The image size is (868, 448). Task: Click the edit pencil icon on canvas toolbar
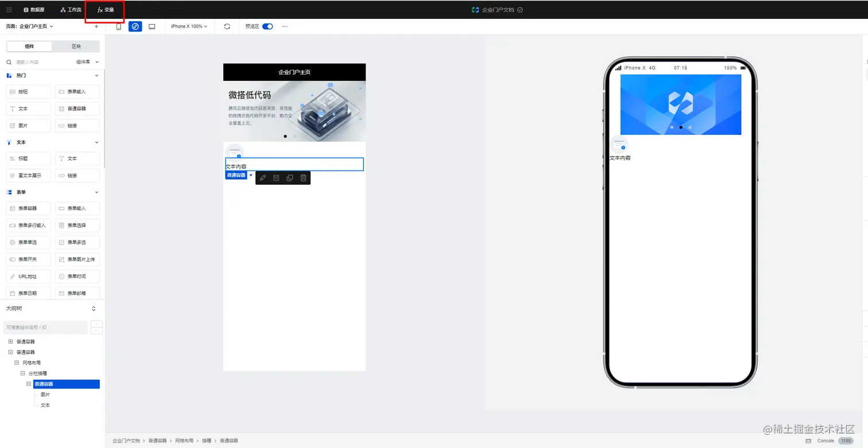263,178
